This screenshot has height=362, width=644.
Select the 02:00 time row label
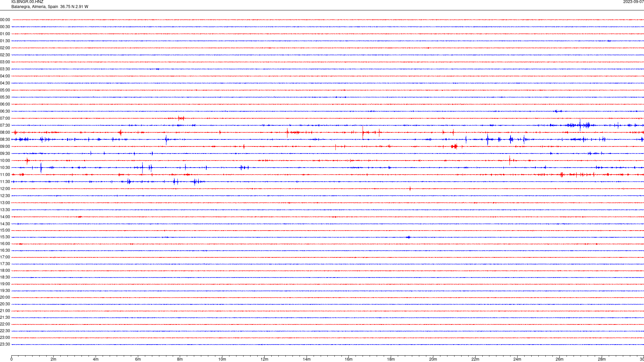[x=5, y=48]
